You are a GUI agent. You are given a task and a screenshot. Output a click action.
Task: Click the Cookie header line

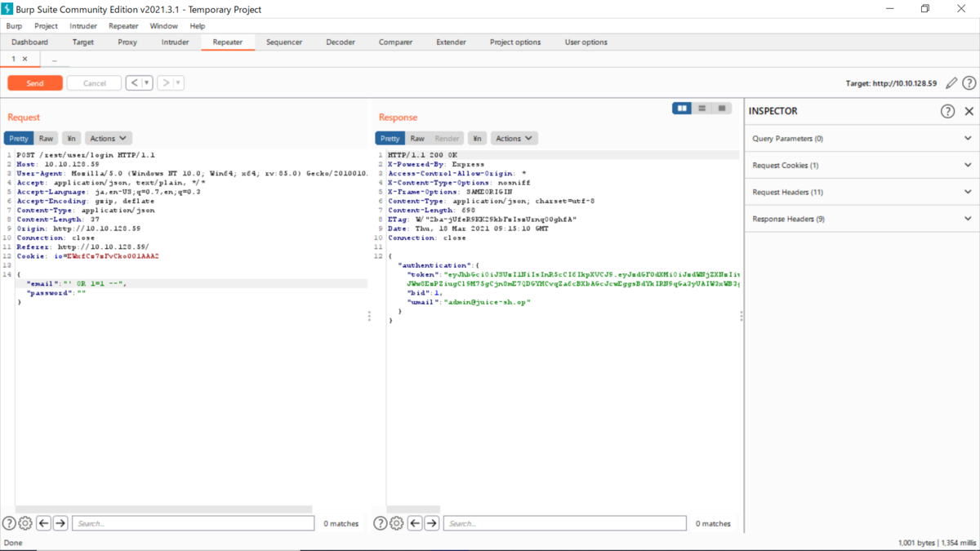tap(87, 256)
